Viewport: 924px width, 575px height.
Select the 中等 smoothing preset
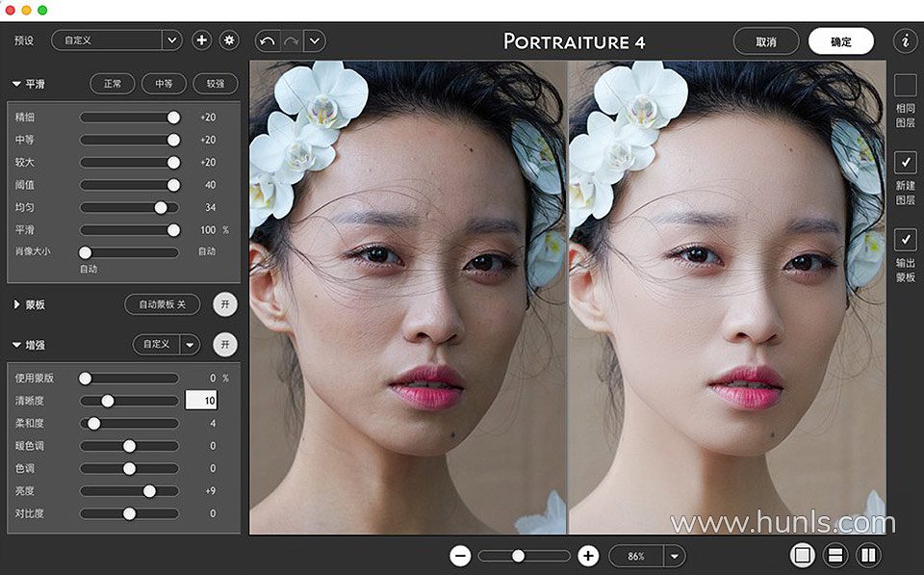(164, 84)
